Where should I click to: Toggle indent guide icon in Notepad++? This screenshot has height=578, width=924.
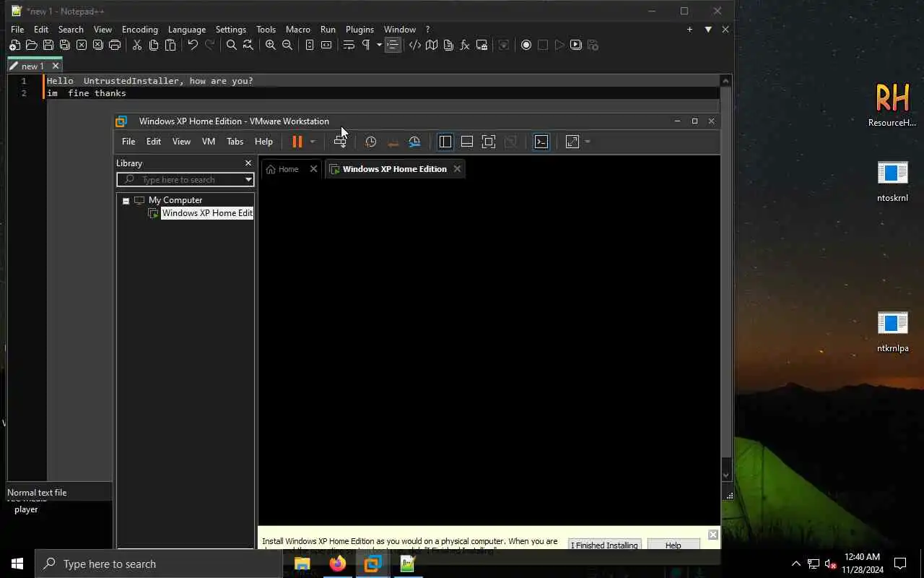[x=393, y=45]
